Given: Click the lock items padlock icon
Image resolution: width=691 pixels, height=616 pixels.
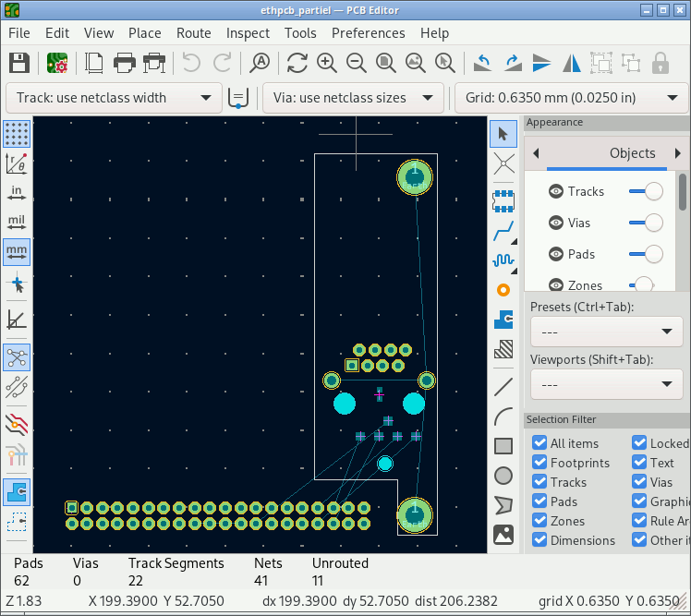Looking at the screenshot, I should coord(661,63).
